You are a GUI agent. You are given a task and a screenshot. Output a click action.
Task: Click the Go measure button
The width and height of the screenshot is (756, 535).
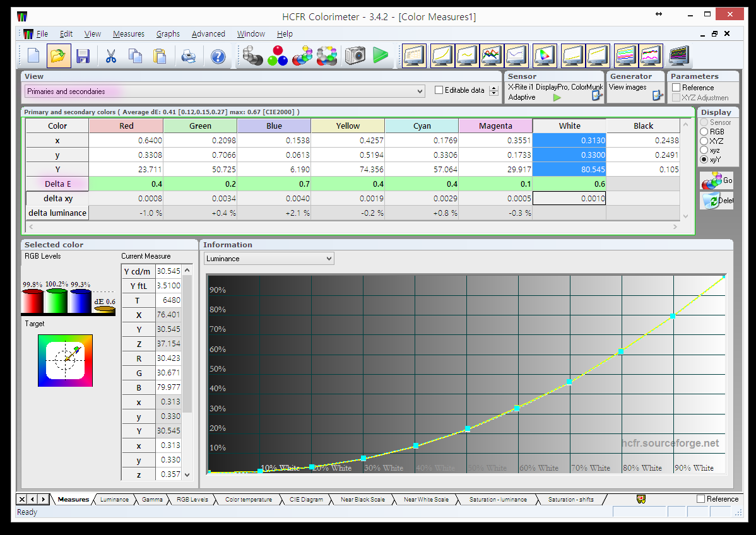click(x=716, y=180)
